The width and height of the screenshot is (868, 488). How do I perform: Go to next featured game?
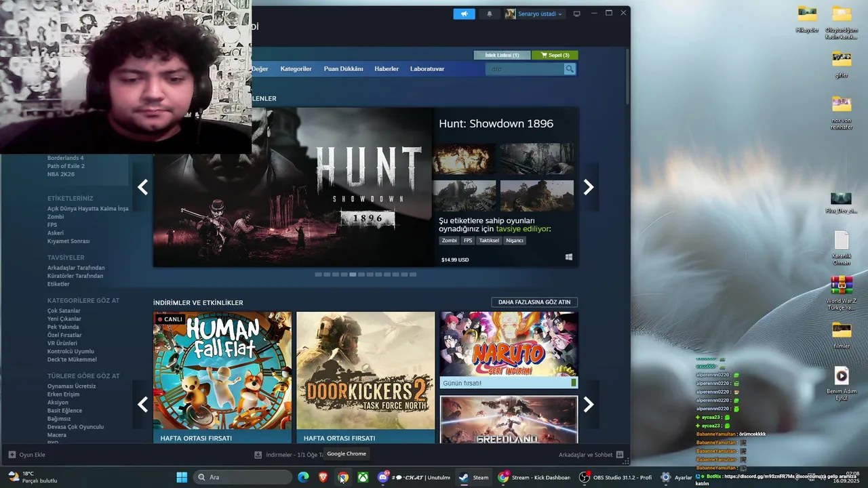click(x=589, y=187)
